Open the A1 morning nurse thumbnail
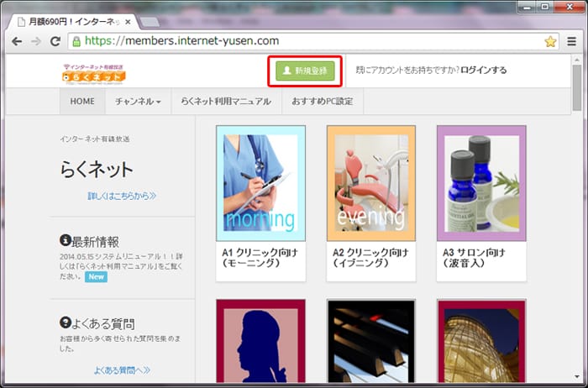This screenshot has height=388, width=588. point(260,183)
